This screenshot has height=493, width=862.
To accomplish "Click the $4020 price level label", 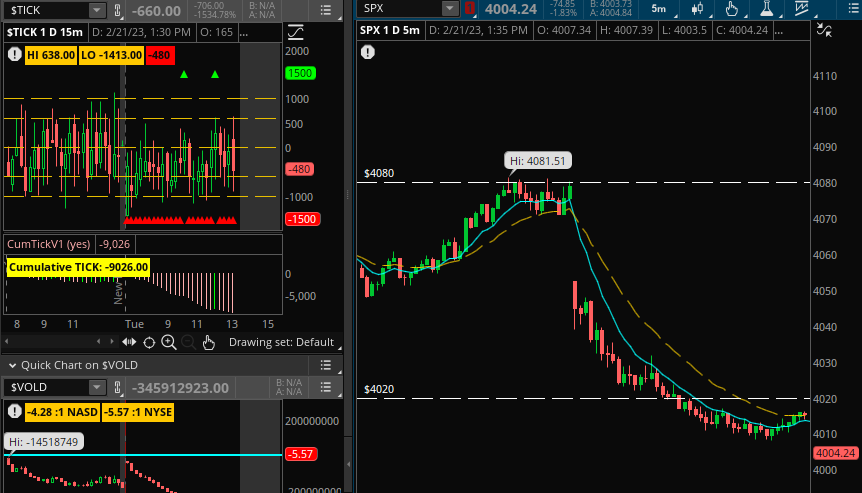I will [x=379, y=389].
